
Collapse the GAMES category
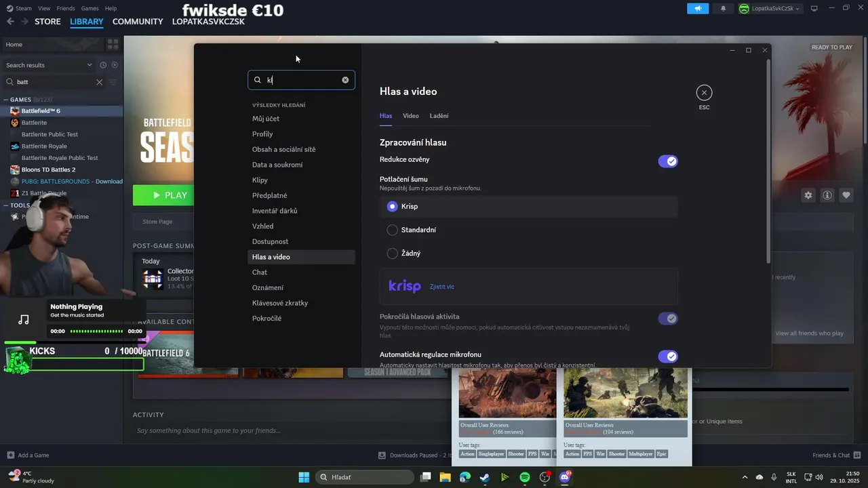coord(7,100)
